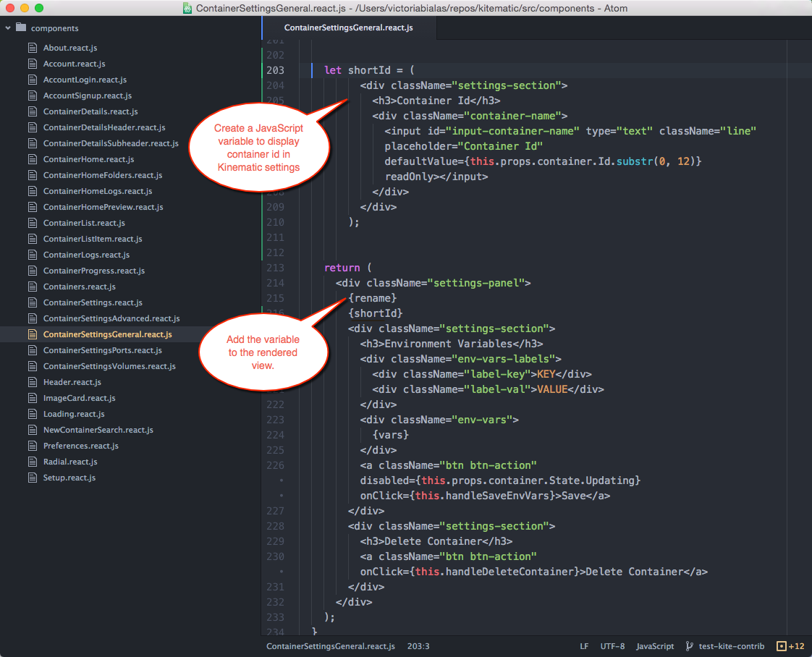Open the JavaScript grammar selector in status bar
The image size is (812, 657).
click(x=654, y=646)
